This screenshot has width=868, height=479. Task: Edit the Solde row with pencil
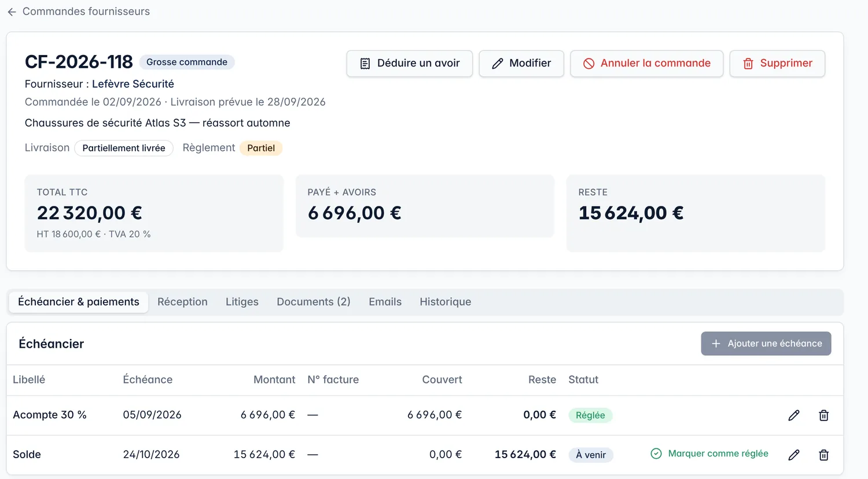(794, 455)
